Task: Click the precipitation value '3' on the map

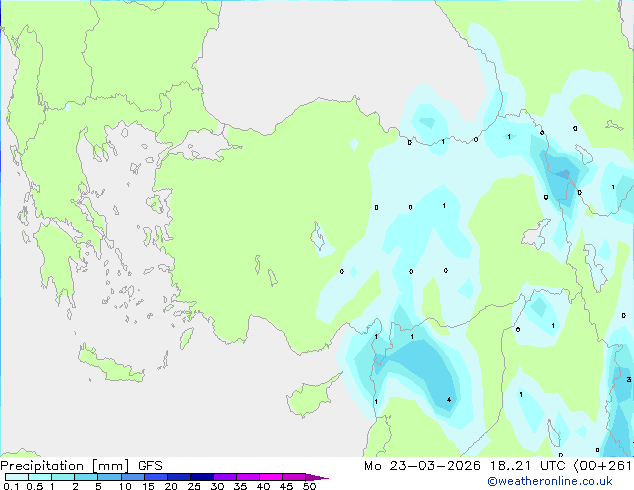Action: click(629, 379)
